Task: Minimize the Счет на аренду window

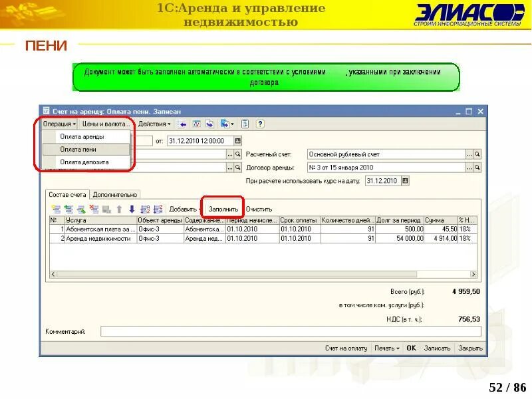Action: coord(458,111)
